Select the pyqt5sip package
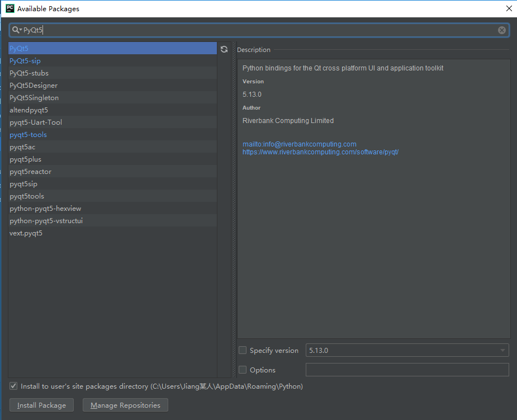This screenshot has width=517, height=420. click(x=112, y=184)
